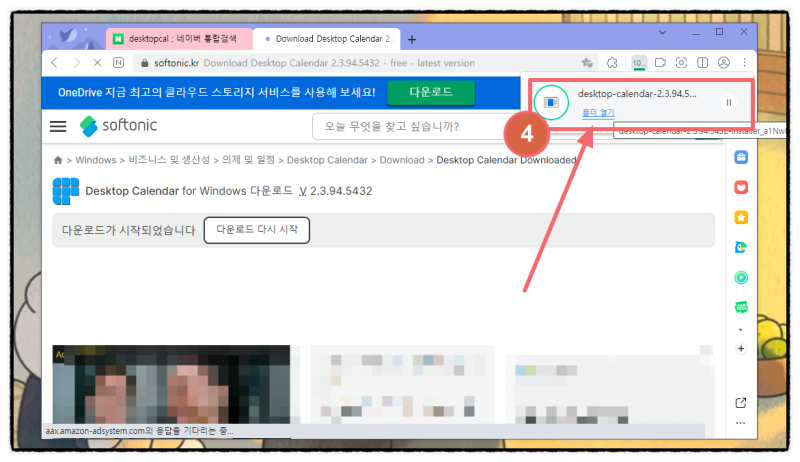Open the red pocket sidebar icon
The width and height of the screenshot is (800, 462).
coord(741,187)
